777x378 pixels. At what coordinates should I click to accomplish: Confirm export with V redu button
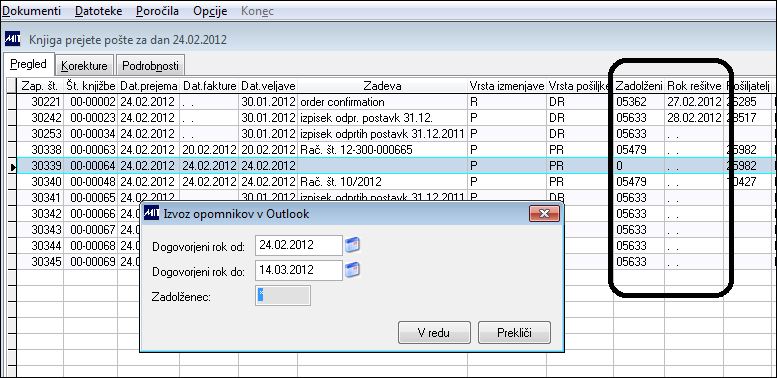[434, 332]
